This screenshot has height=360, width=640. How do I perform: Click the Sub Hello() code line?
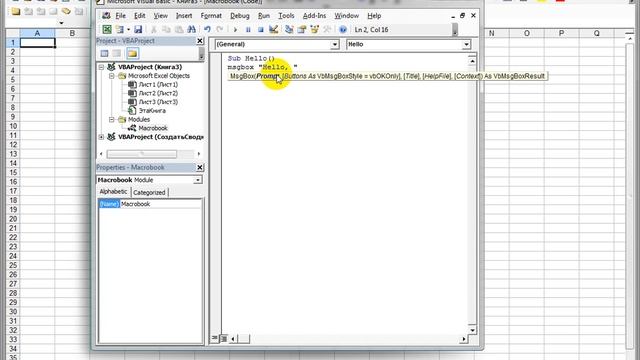point(251,59)
